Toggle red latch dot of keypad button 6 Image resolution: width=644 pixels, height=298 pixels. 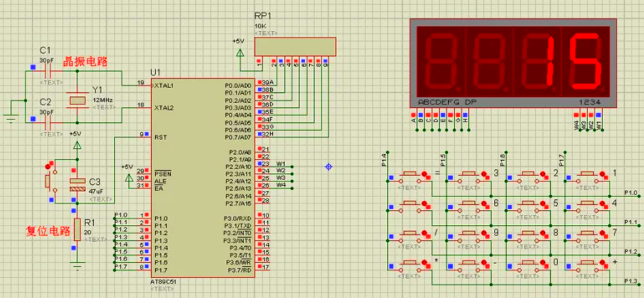pos(484,204)
